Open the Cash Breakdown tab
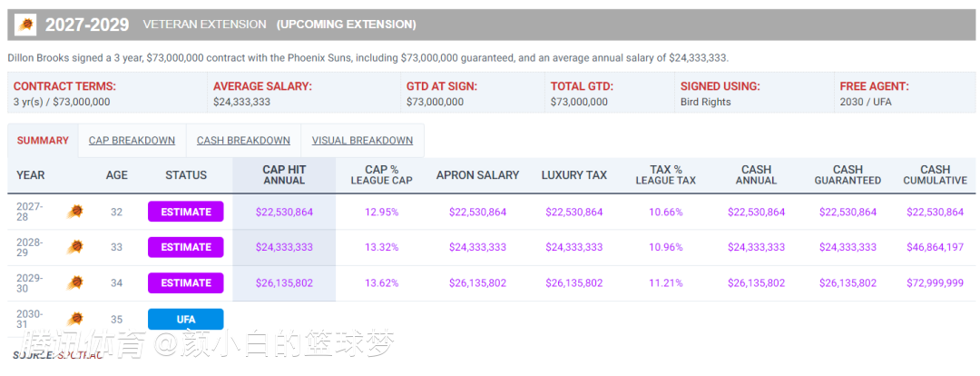 (243, 140)
